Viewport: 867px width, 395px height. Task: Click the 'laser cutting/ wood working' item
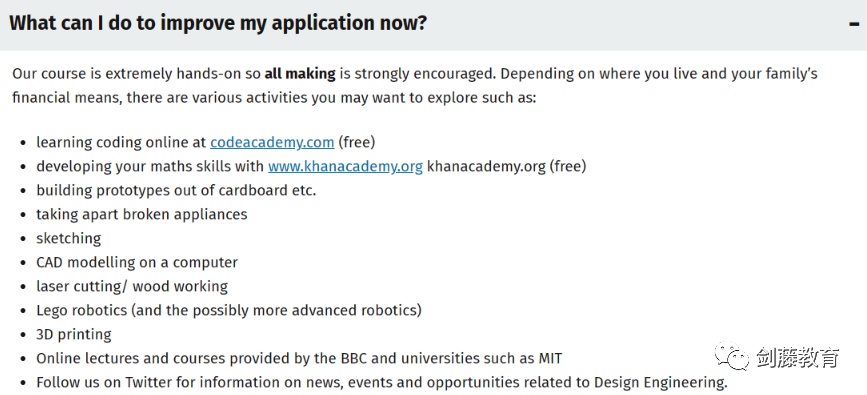click(132, 286)
